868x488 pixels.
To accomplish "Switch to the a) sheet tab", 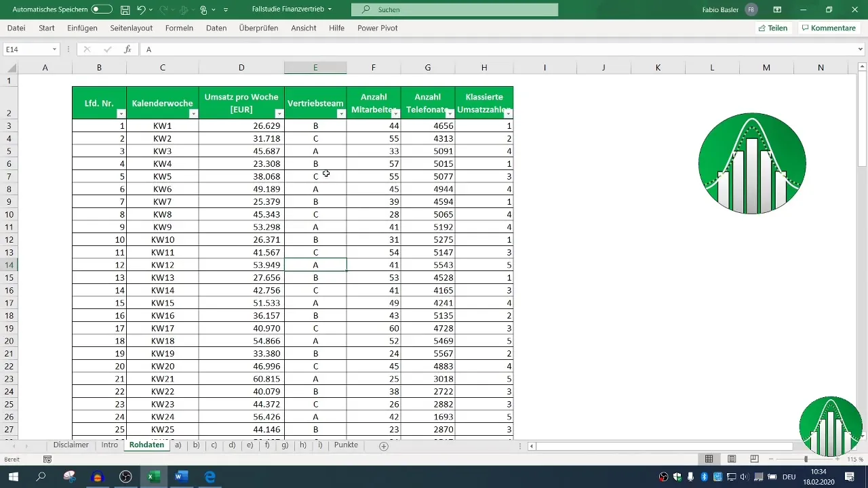I will [178, 445].
